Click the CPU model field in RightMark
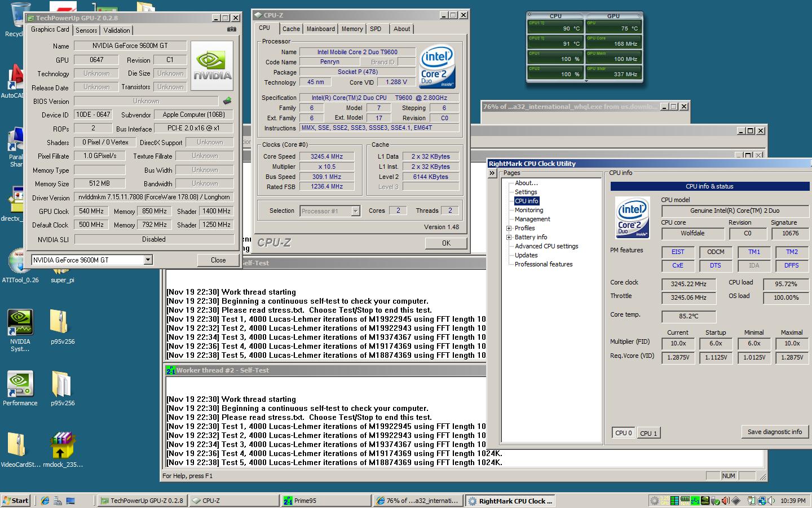 [735, 211]
